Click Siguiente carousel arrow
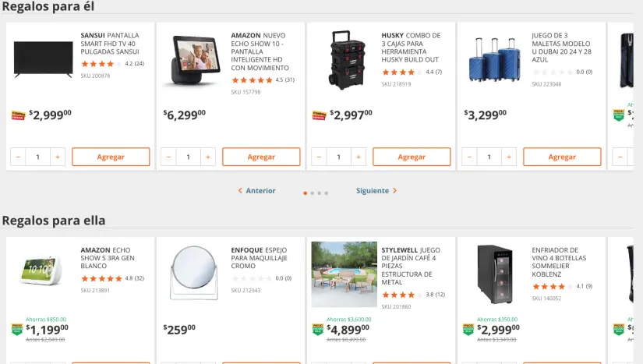 pyautogui.click(x=377, y=191)
